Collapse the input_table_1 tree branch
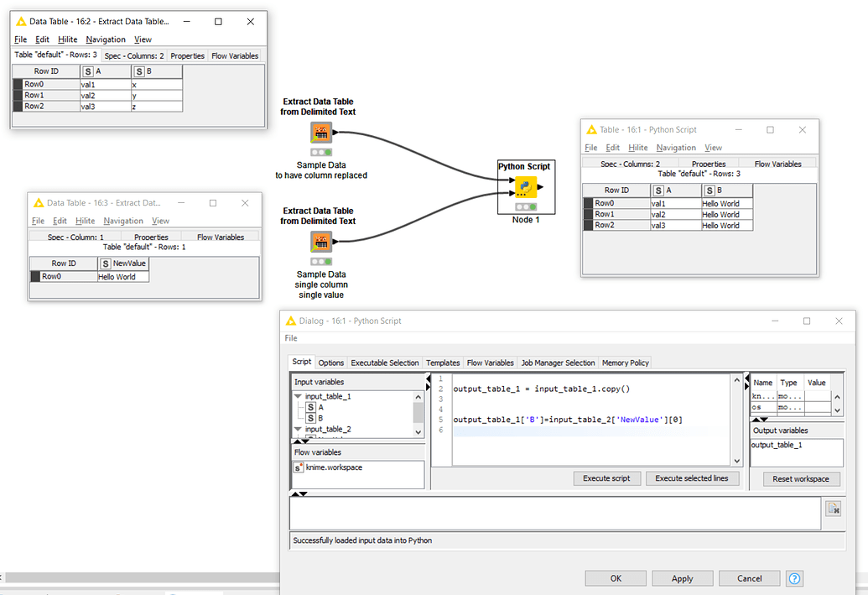Screen dimensions: 868x595 (x=299, y=395)
